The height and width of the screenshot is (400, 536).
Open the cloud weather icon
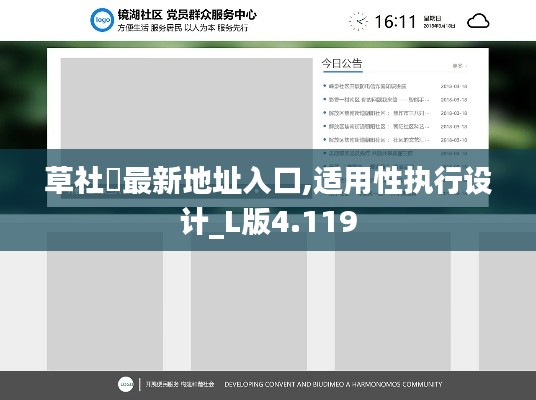pyautogui.click(x=478, y=21)
